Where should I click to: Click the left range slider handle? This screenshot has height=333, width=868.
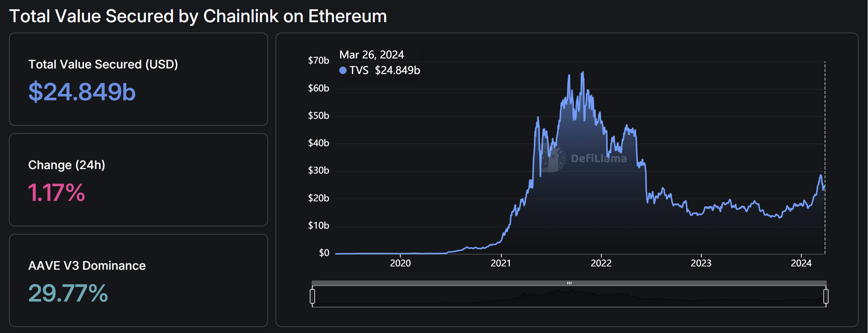point(313,296)
